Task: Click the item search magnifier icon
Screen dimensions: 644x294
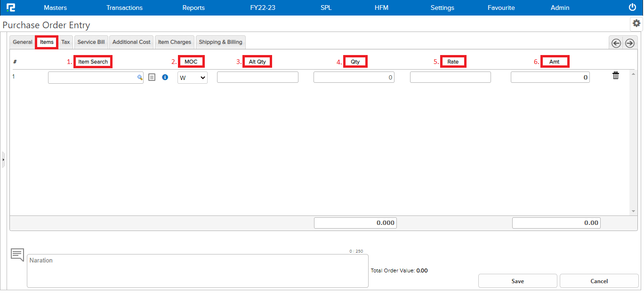Action: point(139,77)
